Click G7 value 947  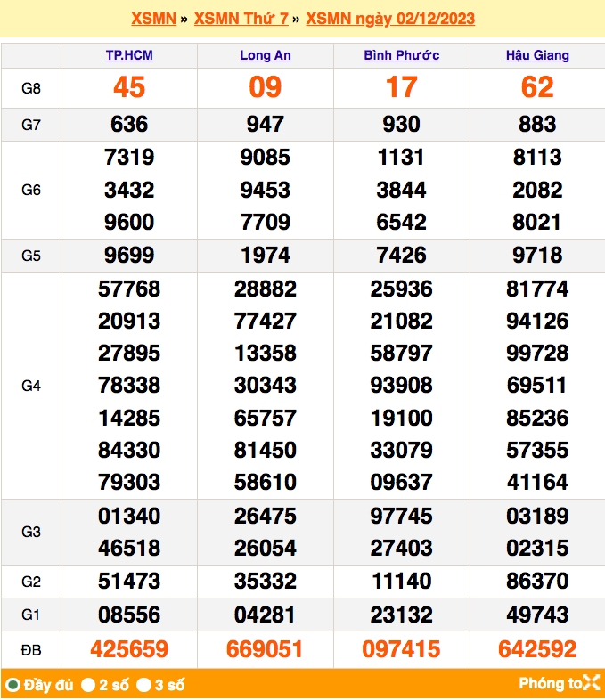[266, 124]
